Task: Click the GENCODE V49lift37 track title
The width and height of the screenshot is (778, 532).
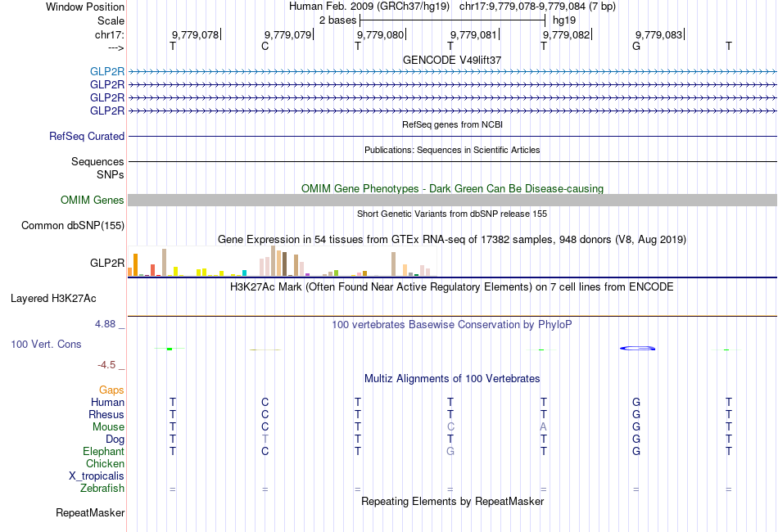Action: point(452,60)
